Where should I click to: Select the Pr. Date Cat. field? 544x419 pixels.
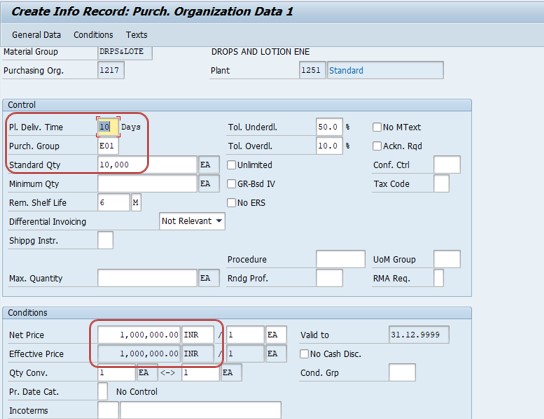(103, 391)
